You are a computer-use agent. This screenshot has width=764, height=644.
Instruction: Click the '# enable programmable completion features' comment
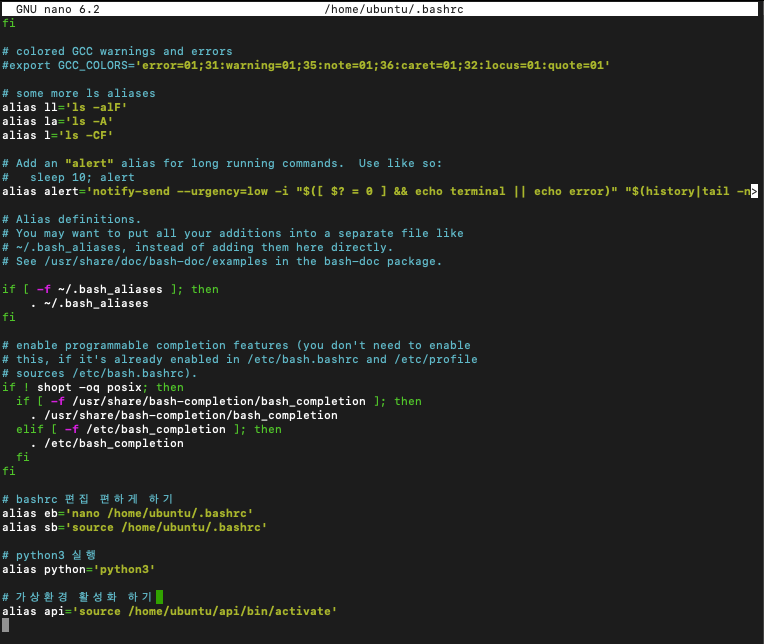click(236, 345)
